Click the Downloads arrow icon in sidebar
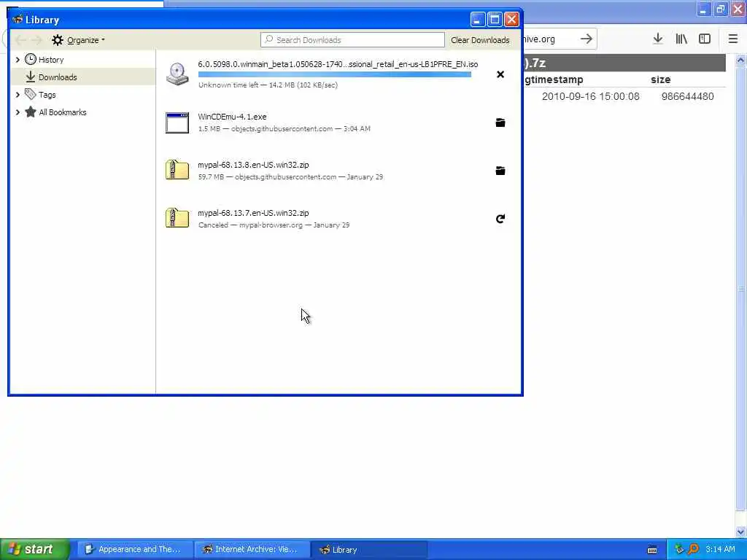Image resolution: width=747 pixels, height=560 pixels. pos(31,77)
